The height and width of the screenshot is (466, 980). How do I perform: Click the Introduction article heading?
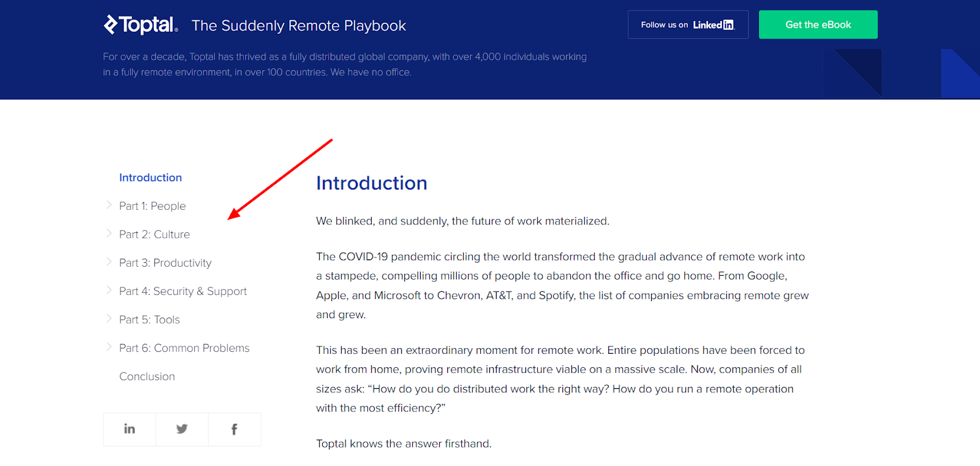pyautogui.click(x=371, y=183)
